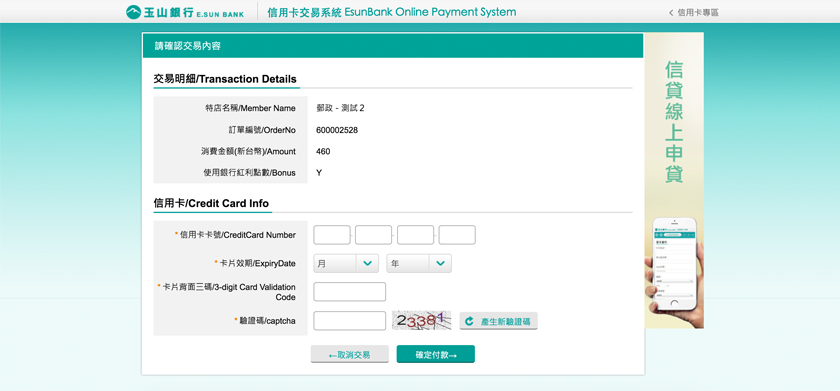The width and height of the screenshot is (840, 391).
Task: Open the year (年) expiry dropdown
Action: click(419, 263)
